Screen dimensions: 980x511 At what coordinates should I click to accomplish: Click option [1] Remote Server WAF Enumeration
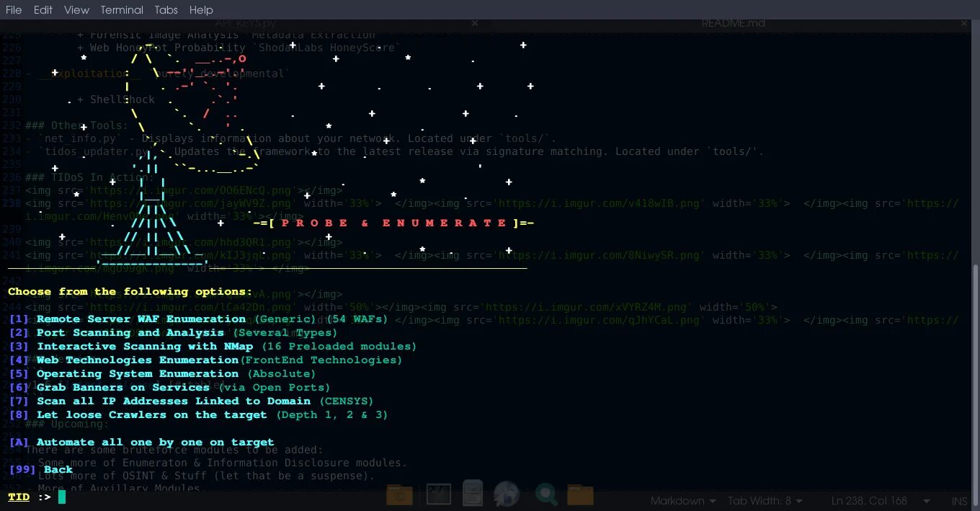pyautogui.click(x=198, y=319)
